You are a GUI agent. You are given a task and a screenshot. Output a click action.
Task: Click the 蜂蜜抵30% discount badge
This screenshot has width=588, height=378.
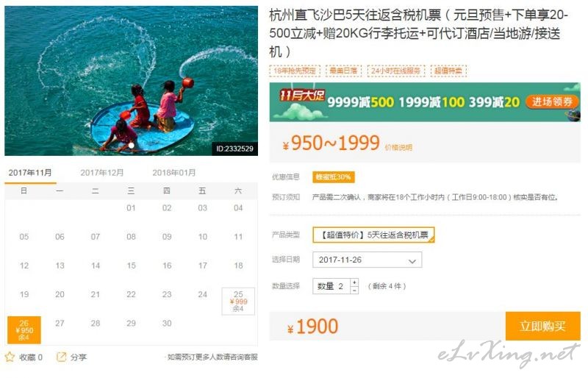[333, 176]
